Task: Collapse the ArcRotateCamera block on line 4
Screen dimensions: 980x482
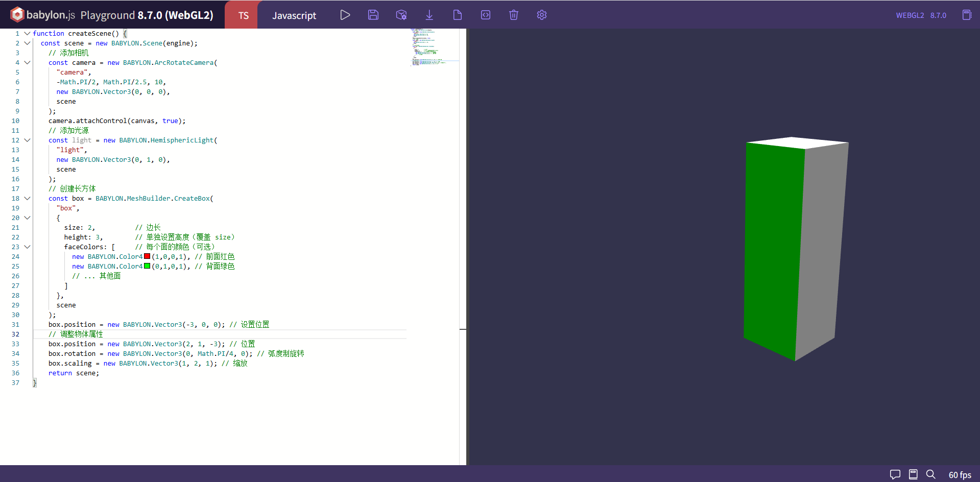Action: pos(27,62)
